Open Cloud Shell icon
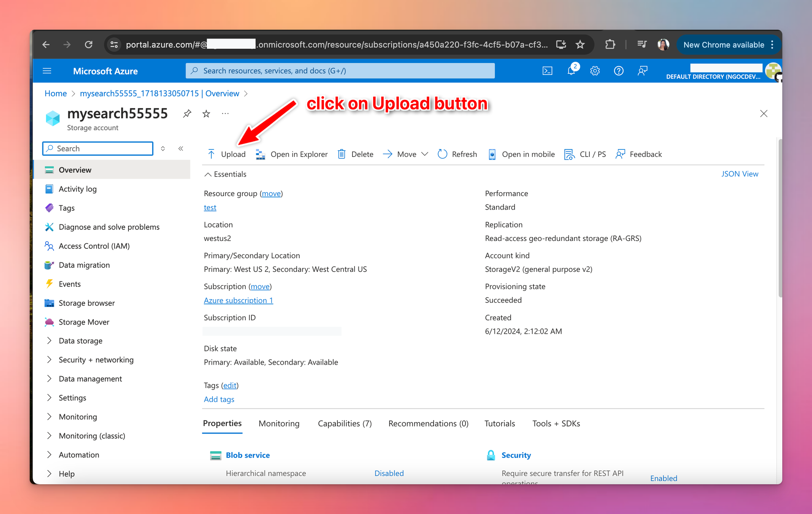Image resolution: width=812 pixels, height=514 pixels. coord(547,71)
